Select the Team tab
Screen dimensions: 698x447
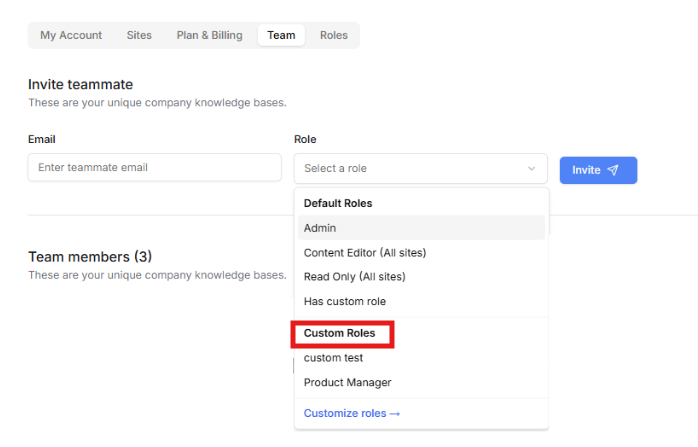[x=281, y=35]
